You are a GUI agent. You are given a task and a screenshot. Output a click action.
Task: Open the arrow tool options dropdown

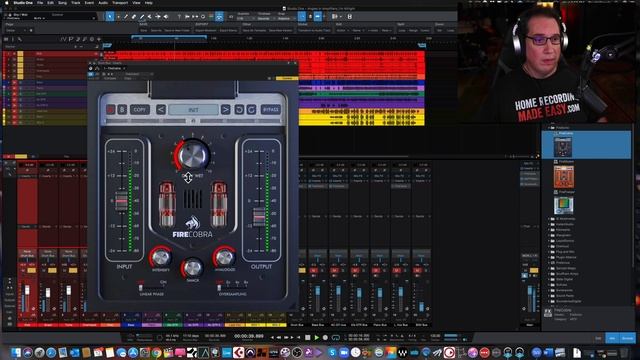coord(118,17)
